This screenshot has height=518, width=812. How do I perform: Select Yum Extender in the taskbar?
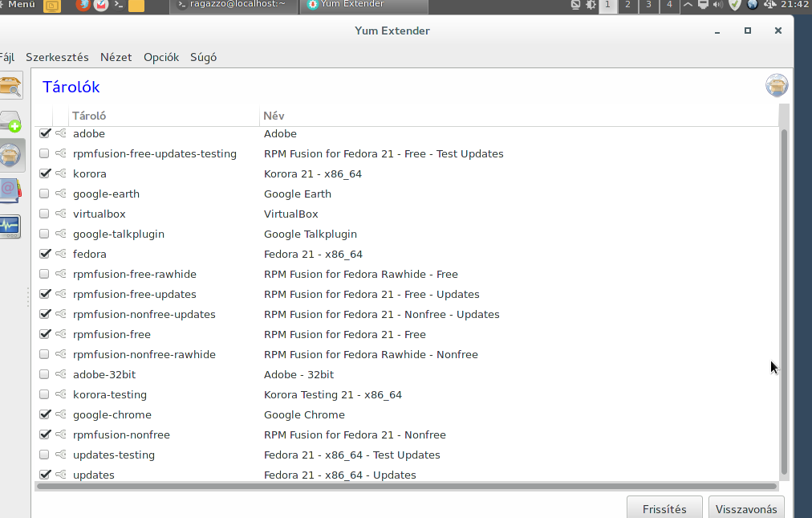[364, 6]
